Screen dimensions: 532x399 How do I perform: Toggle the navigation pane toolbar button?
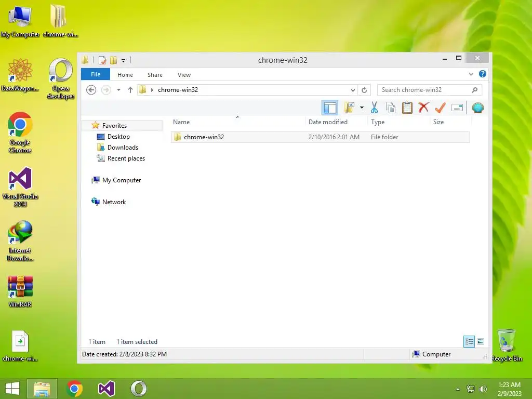329,108
